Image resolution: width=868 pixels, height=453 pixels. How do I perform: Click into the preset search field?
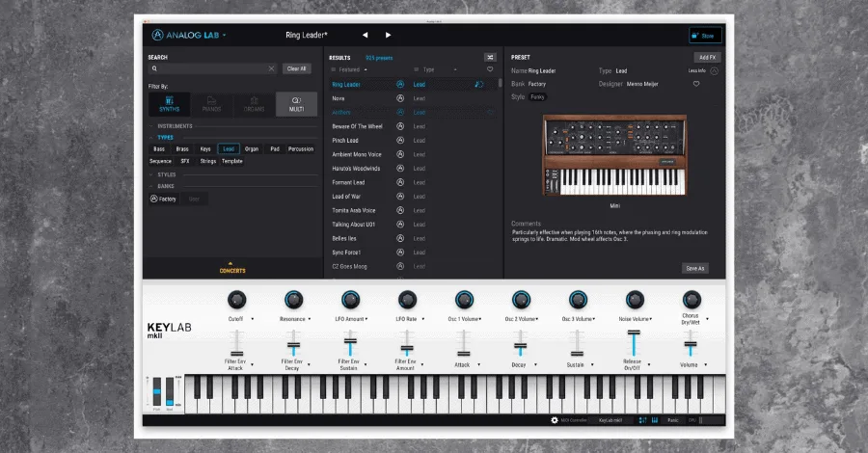(x=213, y=68)
